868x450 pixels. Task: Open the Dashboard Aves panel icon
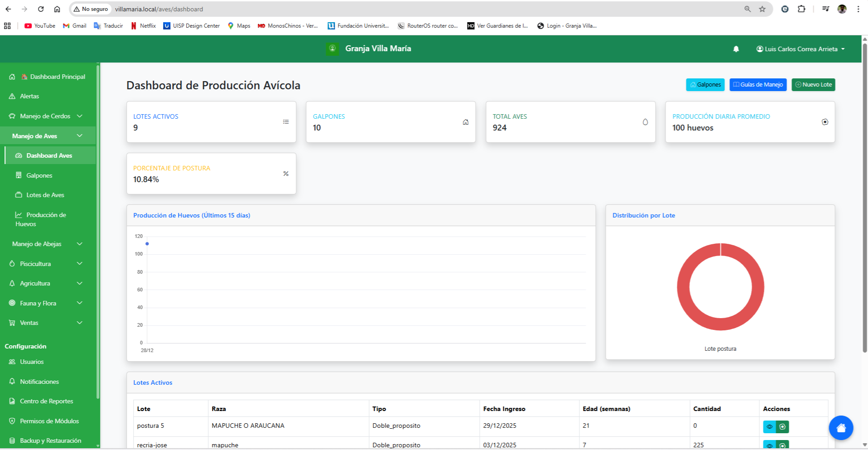[x=18, y=155]
